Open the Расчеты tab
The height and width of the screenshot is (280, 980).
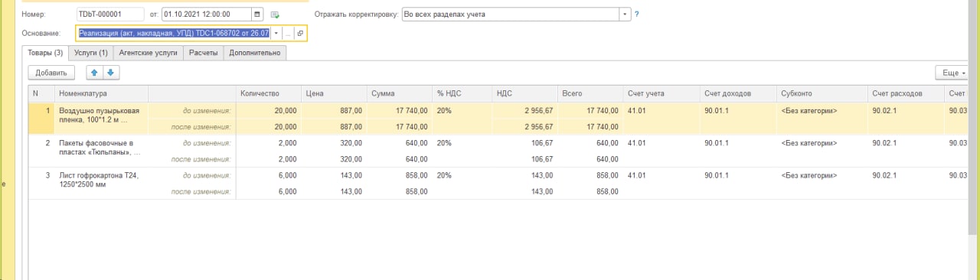204,53
